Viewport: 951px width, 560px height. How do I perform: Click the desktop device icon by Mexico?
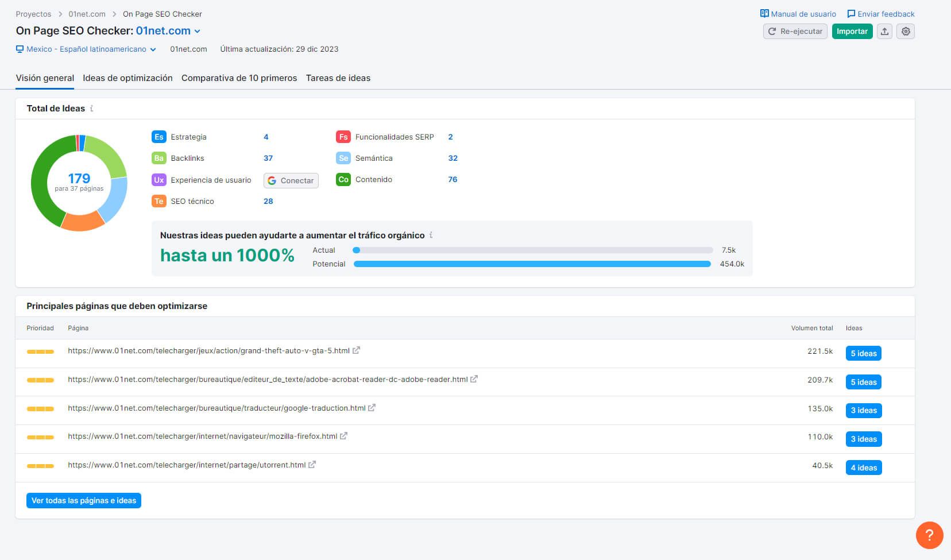20,49
